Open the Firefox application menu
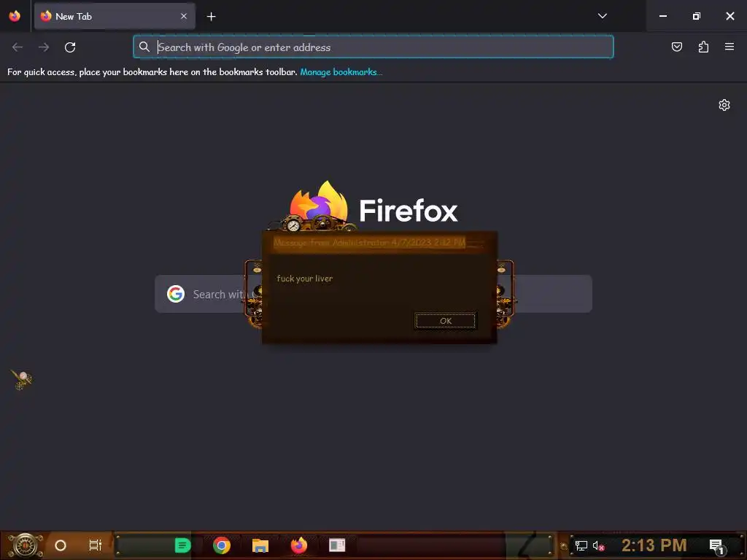The image size is (747, 560). [729, 47]
